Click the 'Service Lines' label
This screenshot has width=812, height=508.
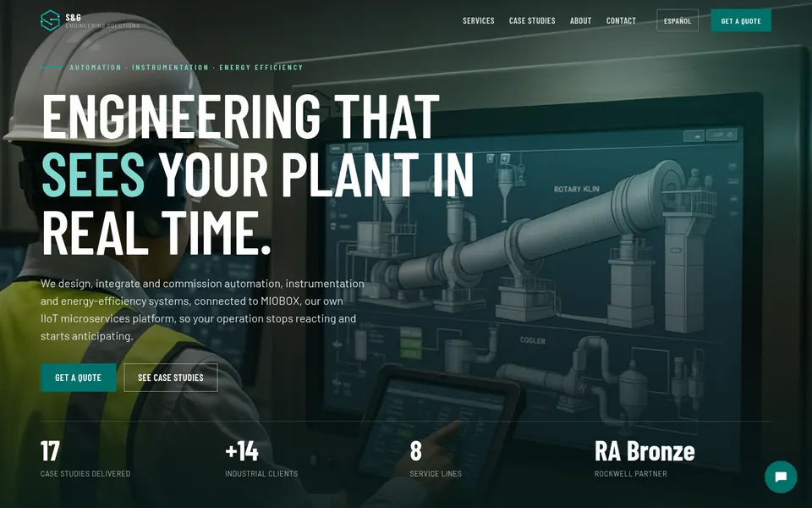436,474
